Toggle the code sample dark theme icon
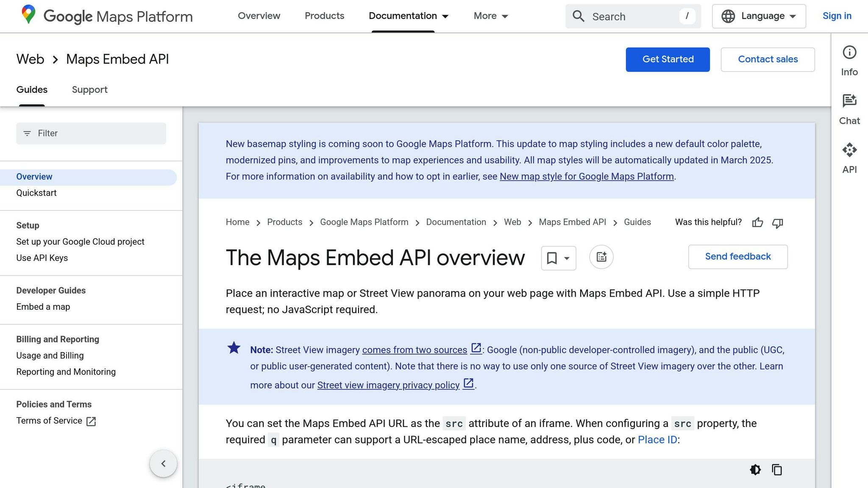The height and width of the screenshot is (488, 868). [x=755, y=470]
